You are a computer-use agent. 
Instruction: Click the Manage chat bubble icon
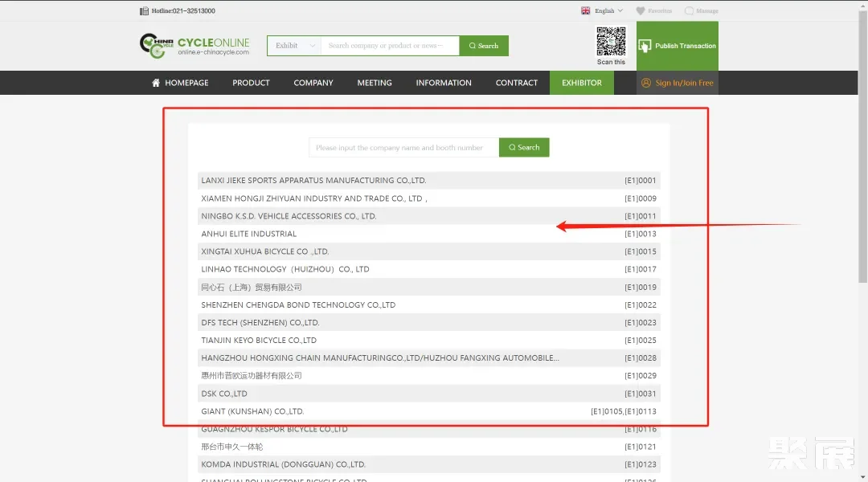tap(689, 11)
